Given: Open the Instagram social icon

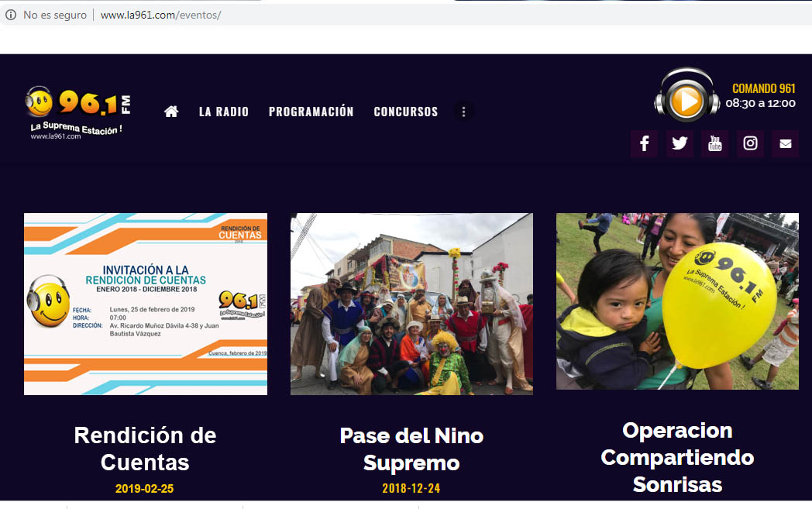Looking at the screenshot, I should (x=750, y=143).
